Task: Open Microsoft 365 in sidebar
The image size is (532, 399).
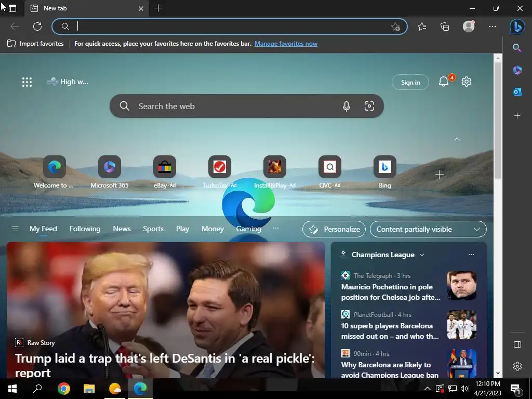Action: tap(517, 70)
